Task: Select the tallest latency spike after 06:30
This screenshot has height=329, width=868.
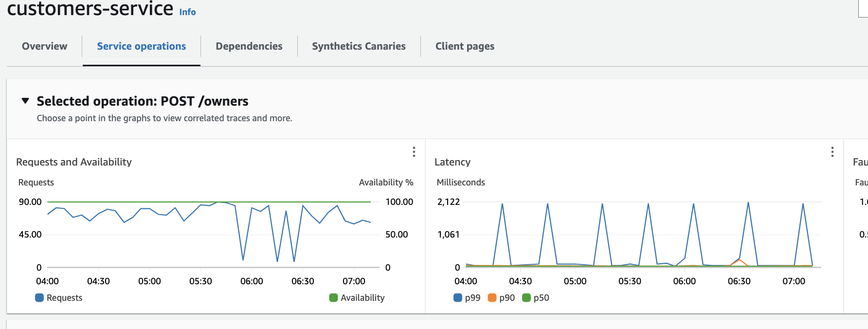Action: point(748,202)
